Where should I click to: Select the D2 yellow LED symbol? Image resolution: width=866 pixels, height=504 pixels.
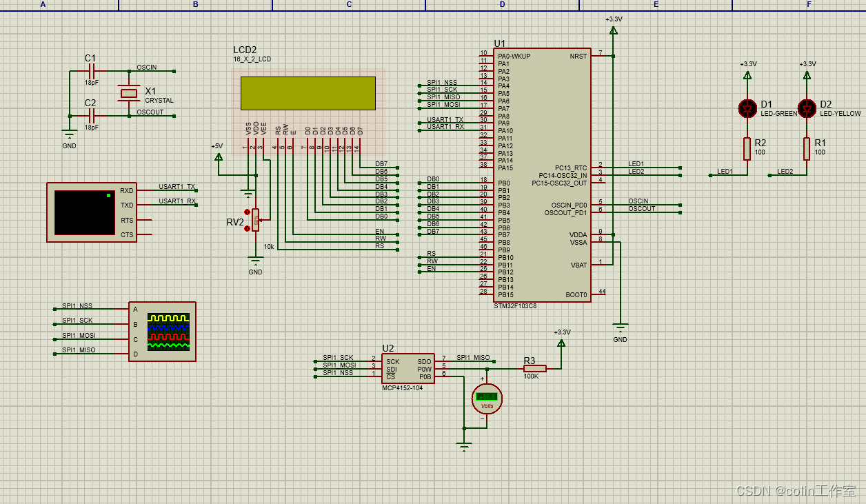tap(807, 108)
